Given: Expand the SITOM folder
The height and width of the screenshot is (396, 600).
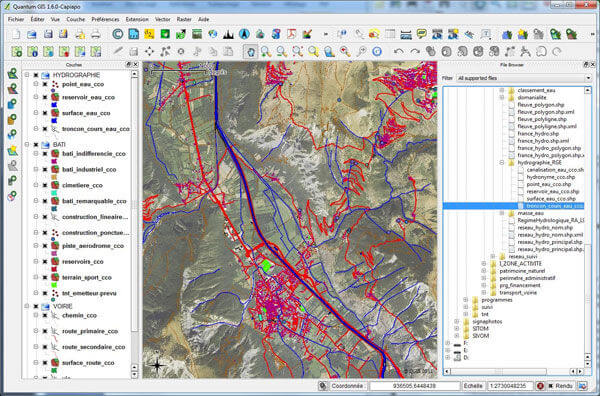Looking at the screenshot, I should tap(457, 329).
